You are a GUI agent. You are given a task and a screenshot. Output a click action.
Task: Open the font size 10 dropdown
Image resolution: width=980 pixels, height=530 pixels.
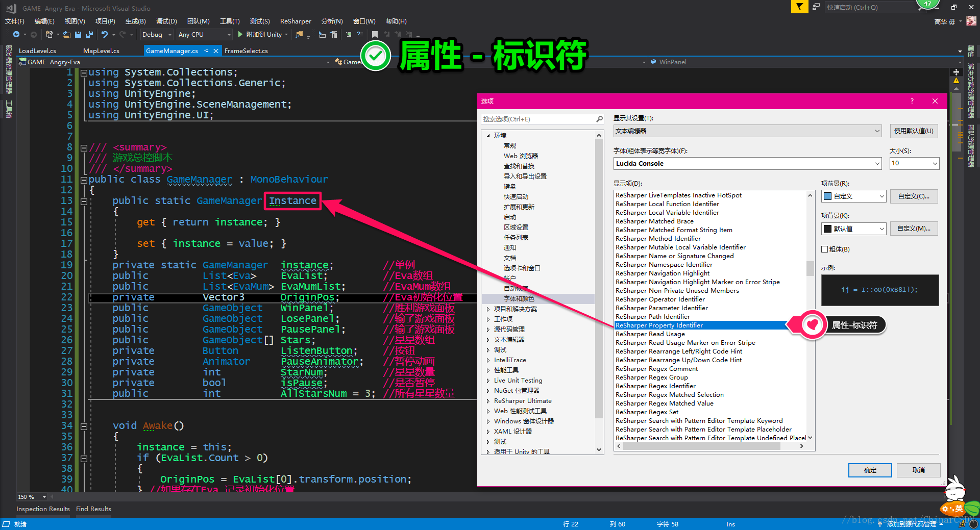(x=914, y=163)
